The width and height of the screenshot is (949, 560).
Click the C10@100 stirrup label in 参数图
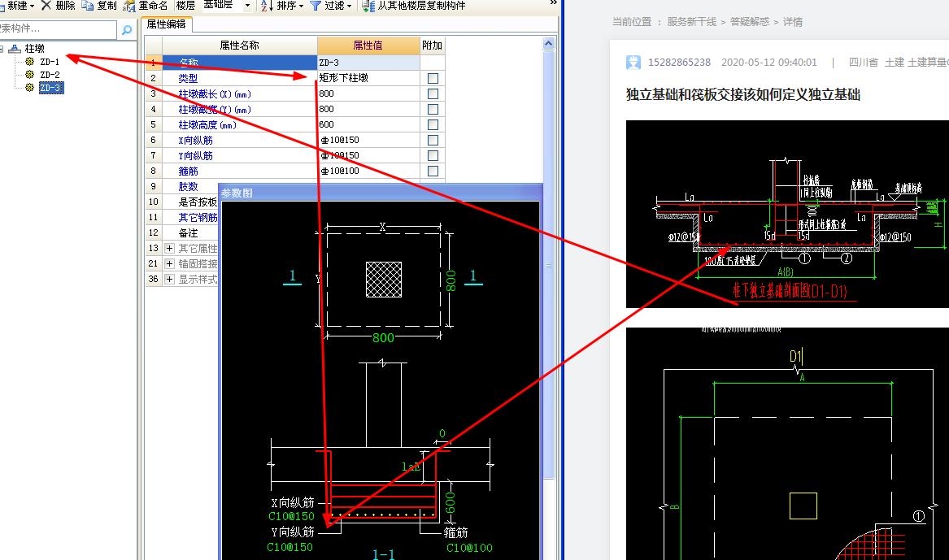click(x=469, y=548)
